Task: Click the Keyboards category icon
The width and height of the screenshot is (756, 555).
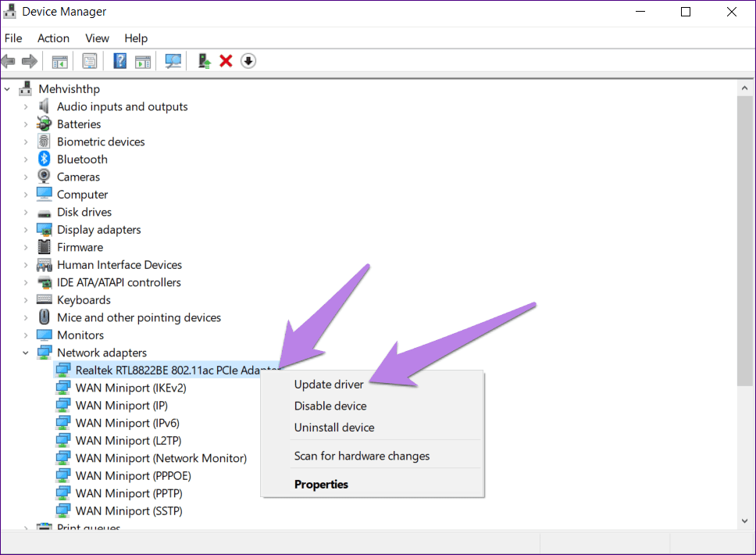Action: (x=44, y=299)
